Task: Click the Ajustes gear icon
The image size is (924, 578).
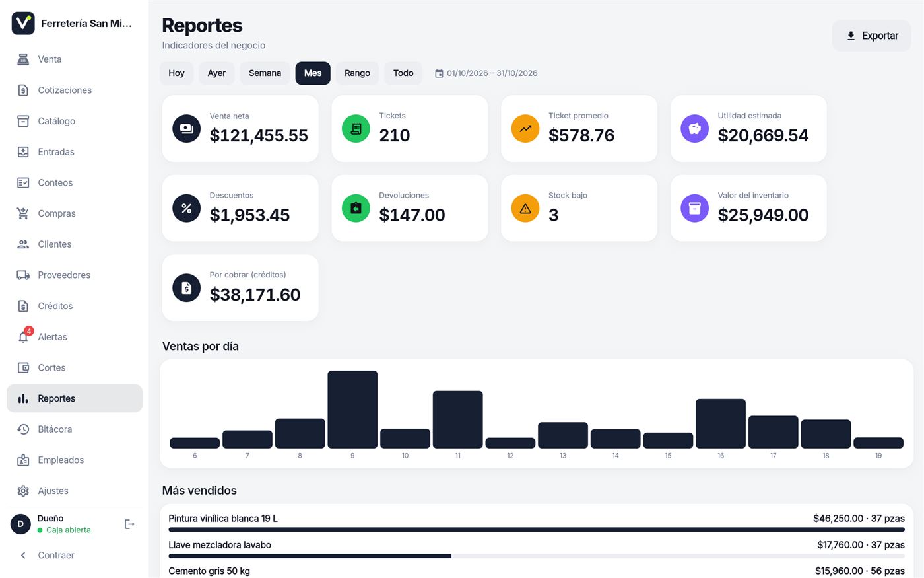Action: point(23,491)
